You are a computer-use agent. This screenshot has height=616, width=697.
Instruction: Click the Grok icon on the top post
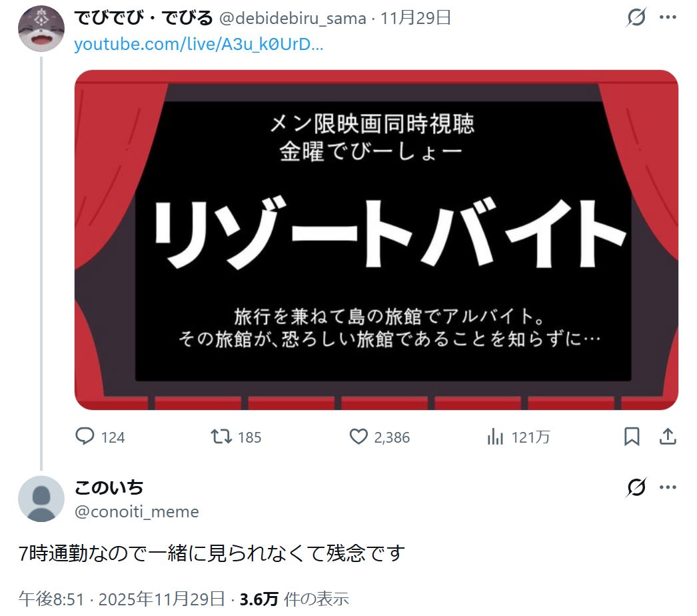(x=636, y=17)
